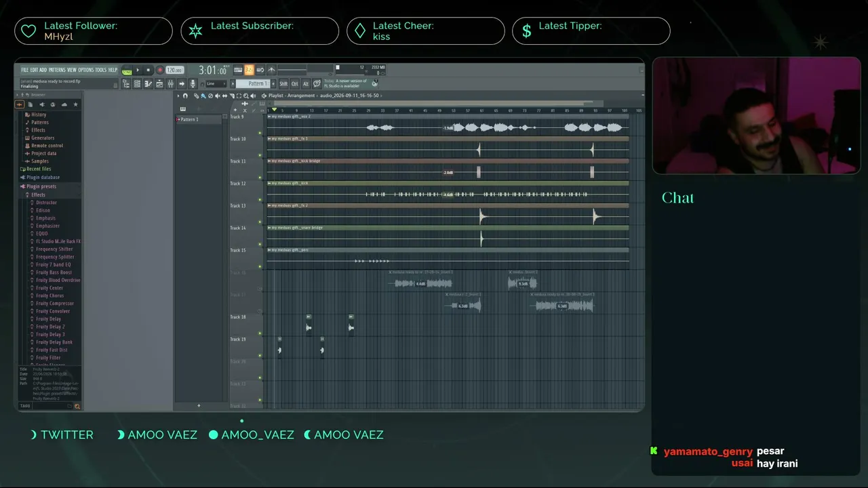Click the browser search magnifier icon
Image resolution: width=868 pixels, height=488 pixels.
tap(77, 406)
